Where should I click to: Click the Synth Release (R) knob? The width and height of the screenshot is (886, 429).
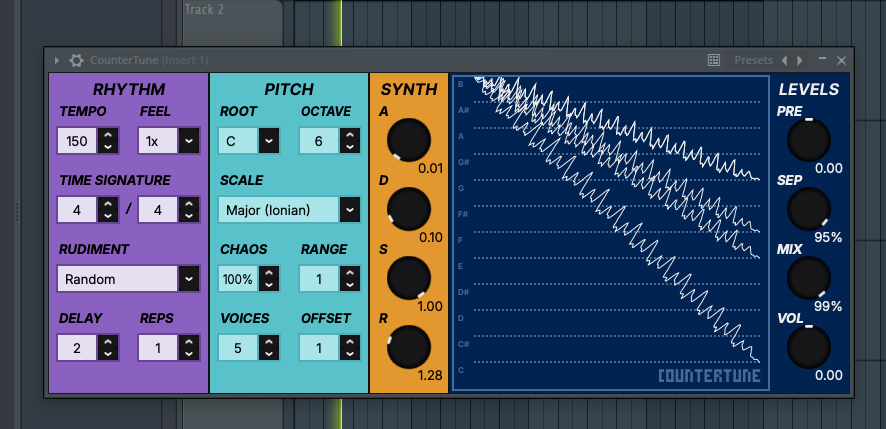pos(409,347)
